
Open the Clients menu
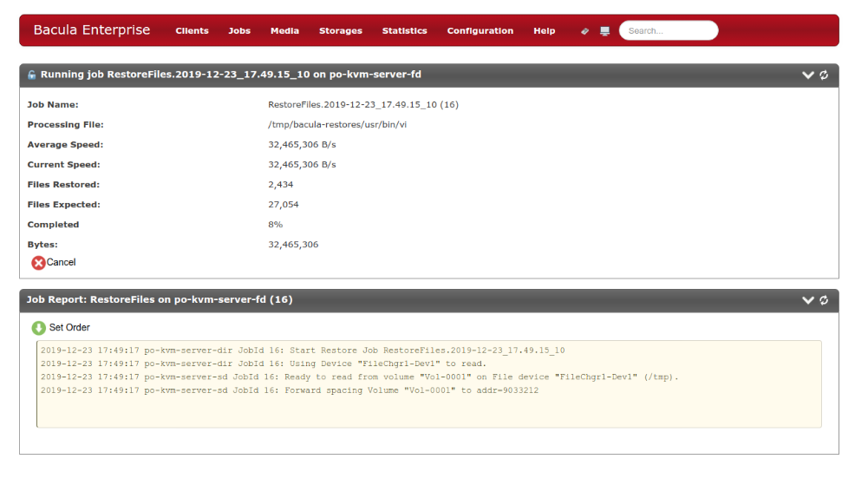click(x=193, y=31)
